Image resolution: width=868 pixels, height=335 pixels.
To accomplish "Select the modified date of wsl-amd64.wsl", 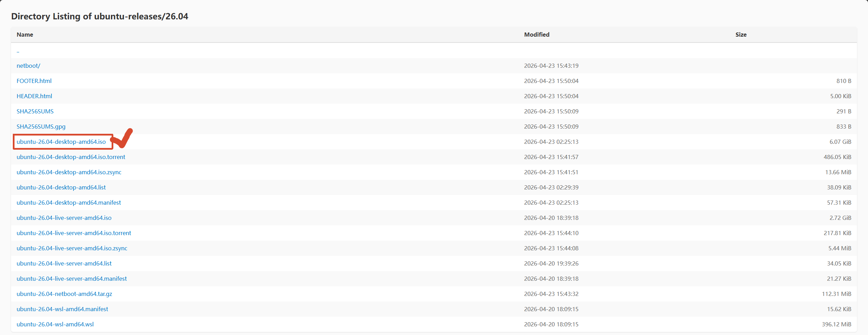I will click(551, 324).
